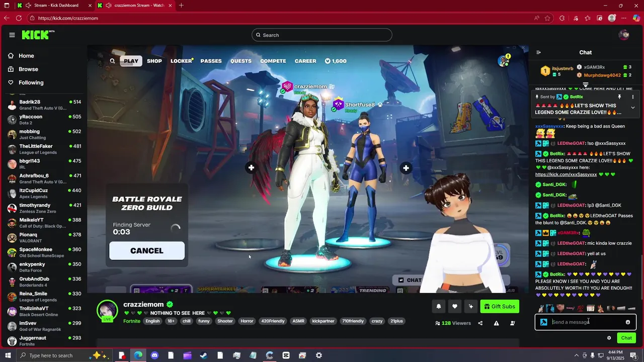Open moderators user icon beside report
Image resolution: width=644 pixels, height=362 pixels.
(512, 323)
